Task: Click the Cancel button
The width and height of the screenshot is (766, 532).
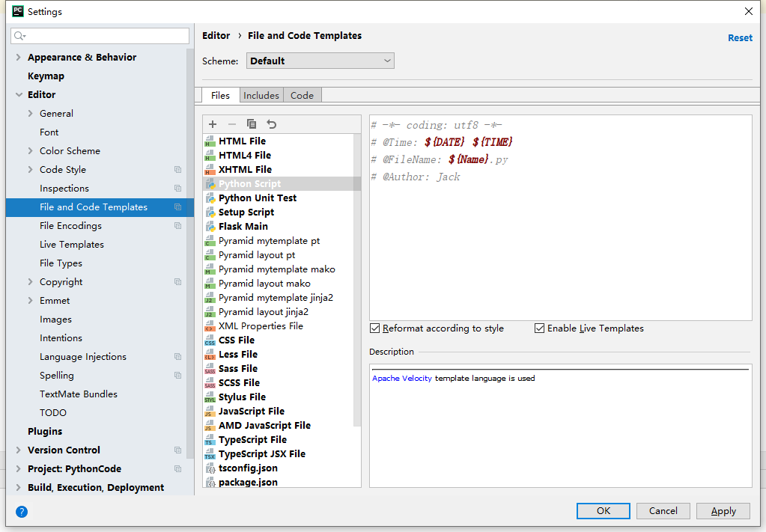Action: [x=663, y=511]
